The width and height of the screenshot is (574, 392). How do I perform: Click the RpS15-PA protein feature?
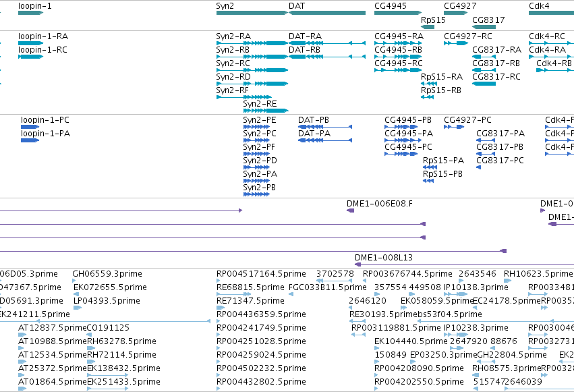[430, 167]
